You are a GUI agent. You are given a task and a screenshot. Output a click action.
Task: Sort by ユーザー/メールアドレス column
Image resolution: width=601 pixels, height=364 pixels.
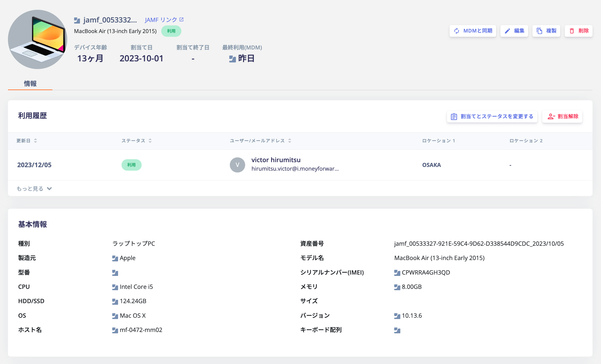290,140
